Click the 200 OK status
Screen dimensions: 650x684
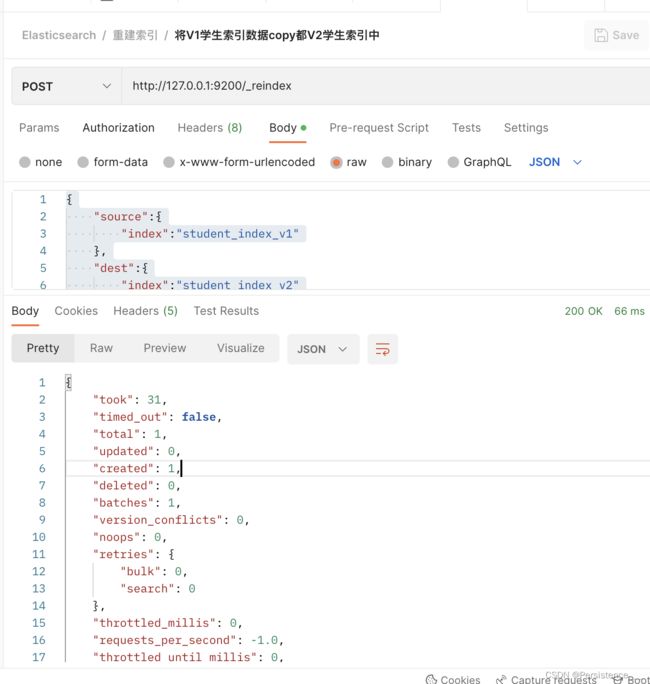[583, 311]
